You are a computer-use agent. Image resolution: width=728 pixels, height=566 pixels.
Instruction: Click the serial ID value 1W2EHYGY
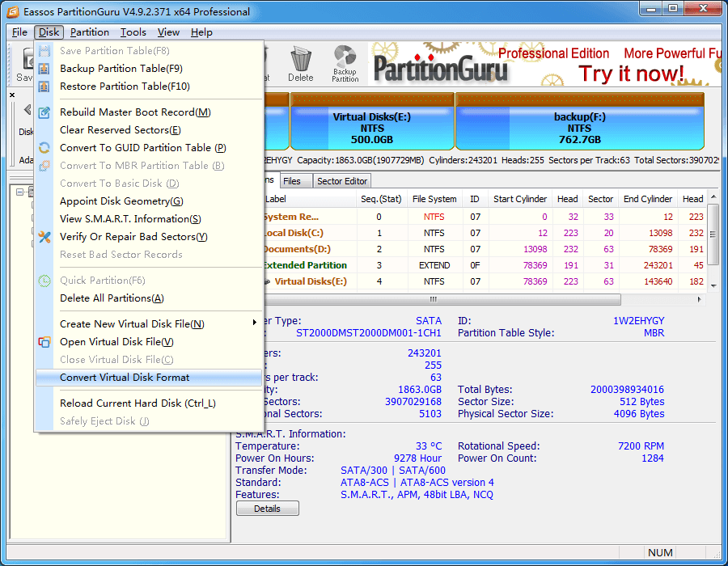pos(638,320)
